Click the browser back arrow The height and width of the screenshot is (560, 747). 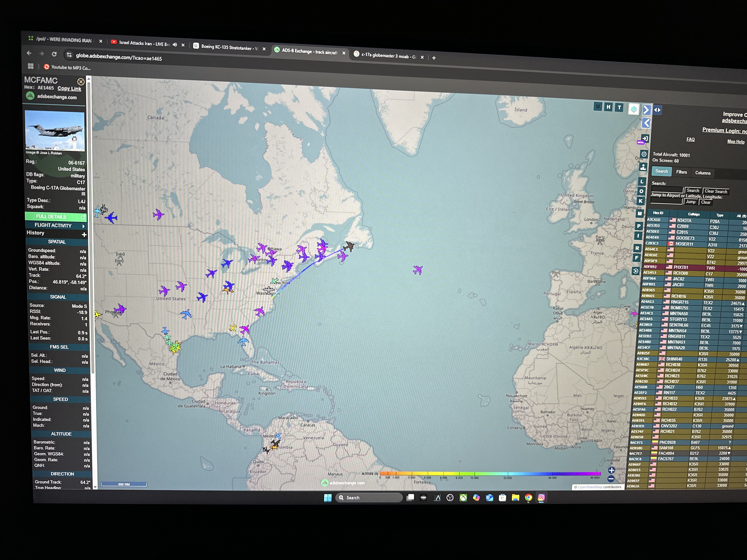pyautogui.click(x=29, y=53)
